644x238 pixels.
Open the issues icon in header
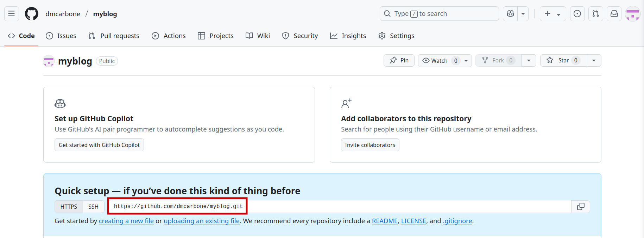(577, 14)
